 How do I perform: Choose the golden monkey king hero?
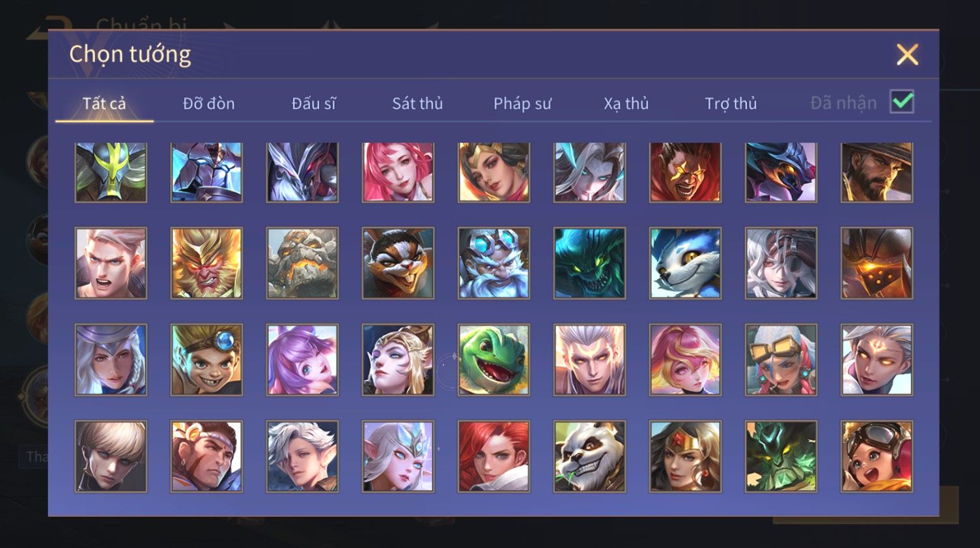[x=206, y=263]
